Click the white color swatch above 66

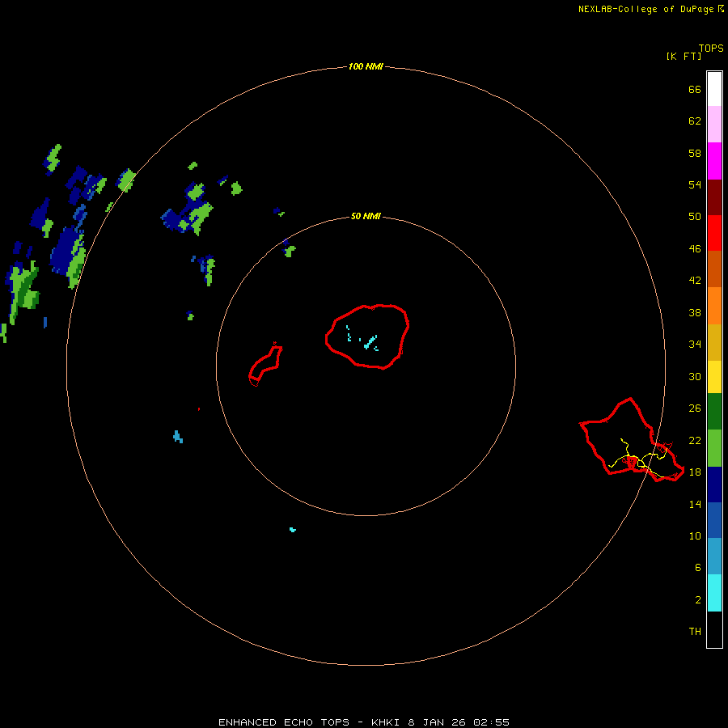[714, 89]
